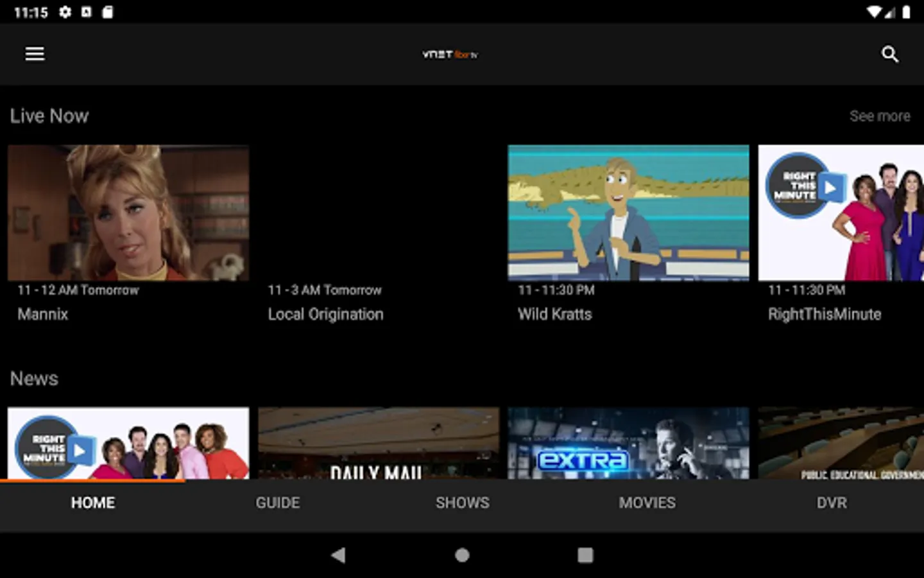Open Right This Minute thumbnail under News
Screen dimensions: 924x578
pos(128,443)
